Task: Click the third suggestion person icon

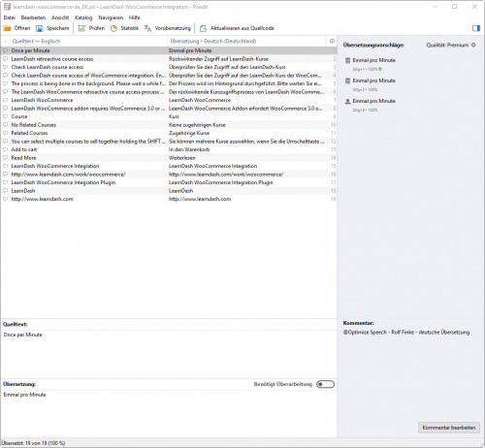Action: pyautogui.click(x=348, y=101)
